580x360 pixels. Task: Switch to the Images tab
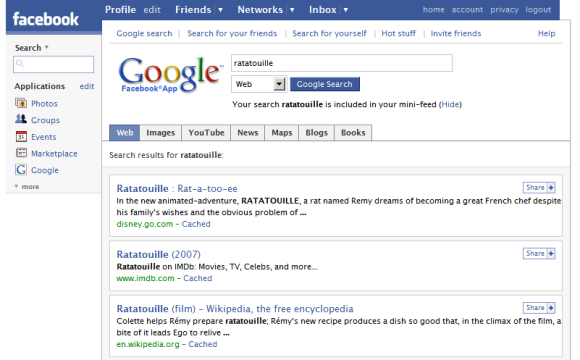point(161,133)
